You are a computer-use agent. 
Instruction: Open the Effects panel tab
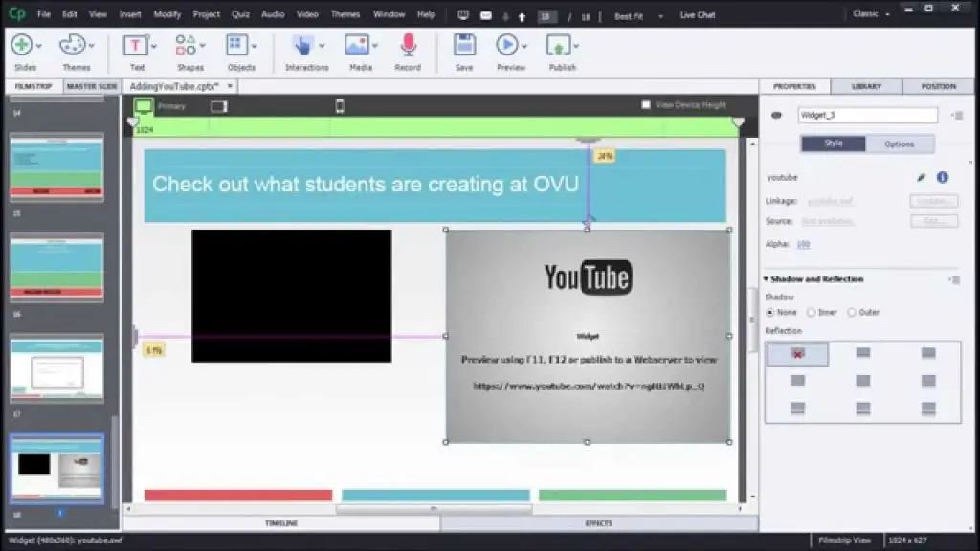pos(599,523)
